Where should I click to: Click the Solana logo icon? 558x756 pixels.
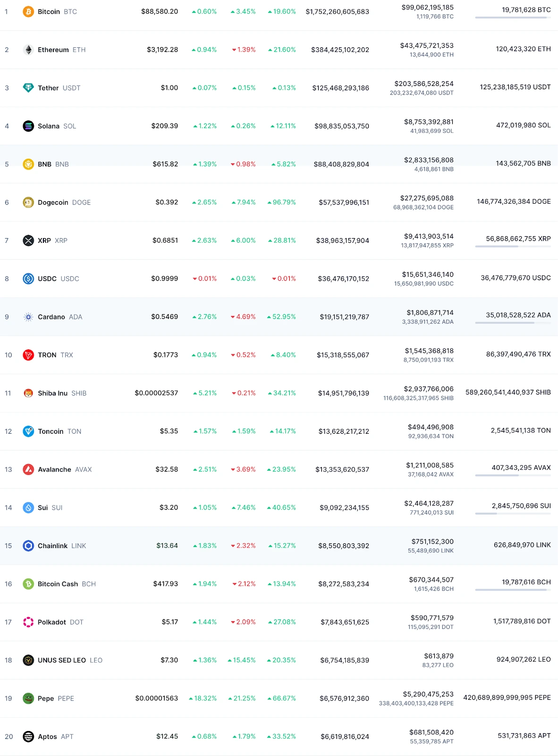[x=28, y=126]
